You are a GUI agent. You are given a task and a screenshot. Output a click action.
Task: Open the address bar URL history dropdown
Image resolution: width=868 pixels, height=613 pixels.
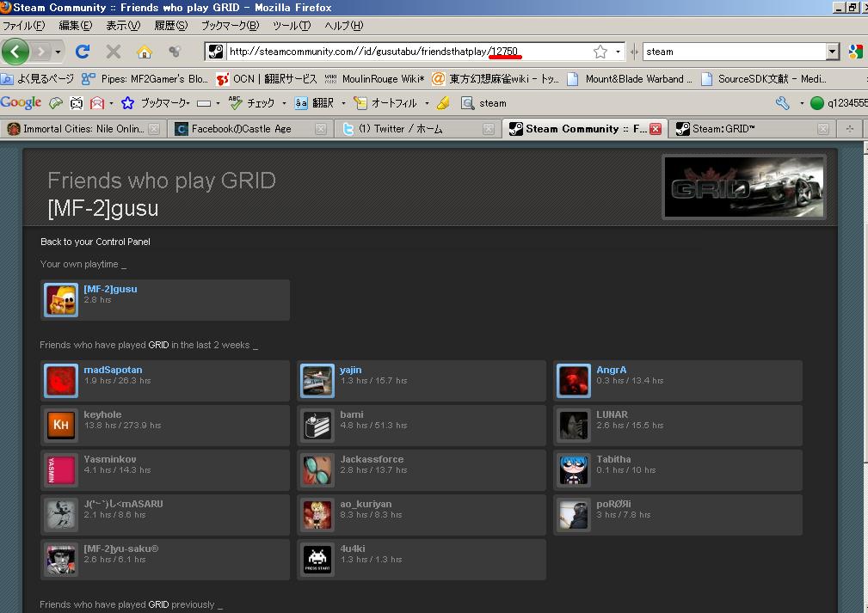[618, 52]
